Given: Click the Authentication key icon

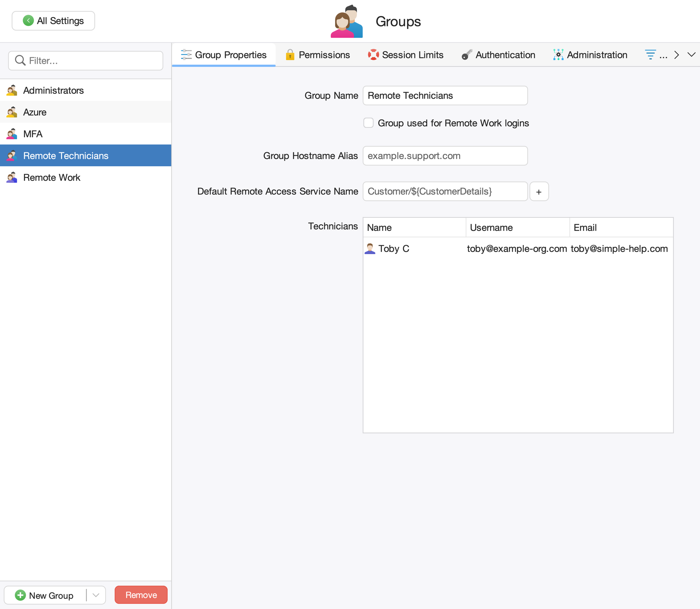Looking at the screenshot, I should point(466,55).
